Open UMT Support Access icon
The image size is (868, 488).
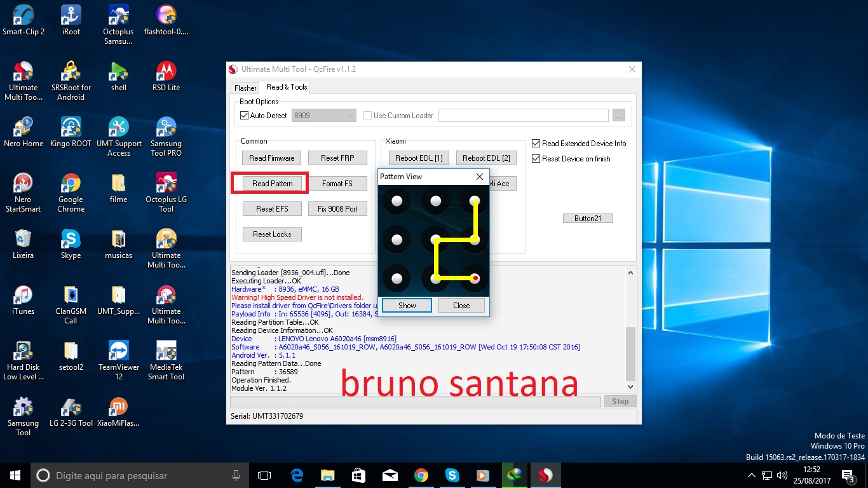[x=119, y=137]
